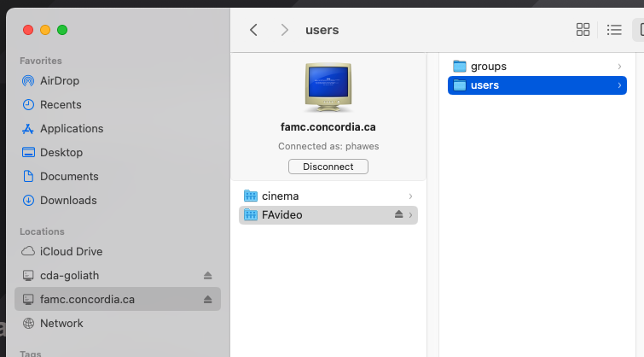Expand the cinema folder chevron
The height and width of the screenshot is (357, 644).
[x=410, y=196]
